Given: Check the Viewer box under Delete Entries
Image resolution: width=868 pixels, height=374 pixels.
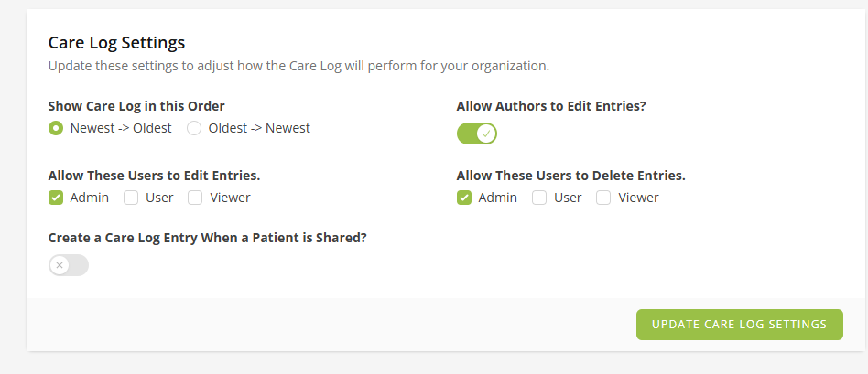Looking at the screenshot, I should coord(603,198).
